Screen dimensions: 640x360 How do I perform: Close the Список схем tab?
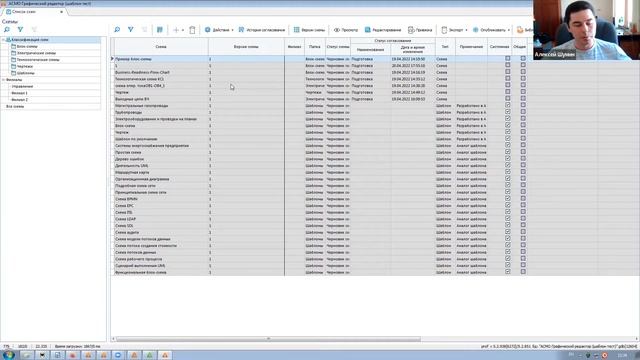pyautogui.click(x=61, y=12)
